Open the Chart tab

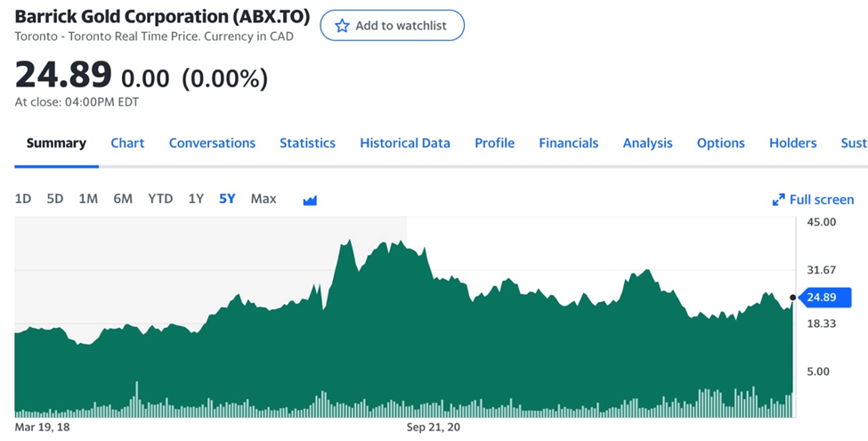coord(127,143)
